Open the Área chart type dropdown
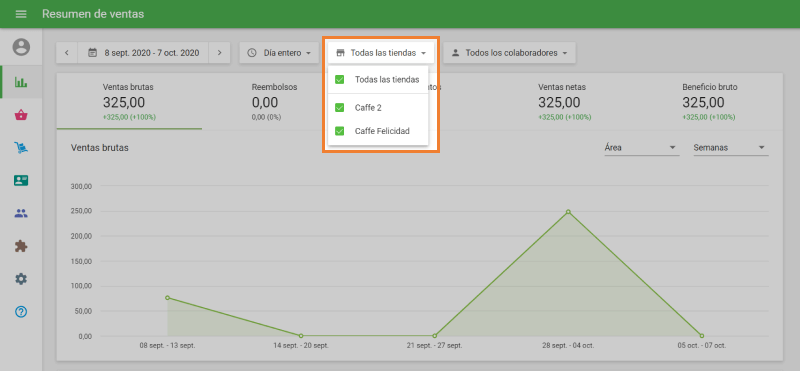The height and width of the screenshot is (371, 800). tap(641, 148)
